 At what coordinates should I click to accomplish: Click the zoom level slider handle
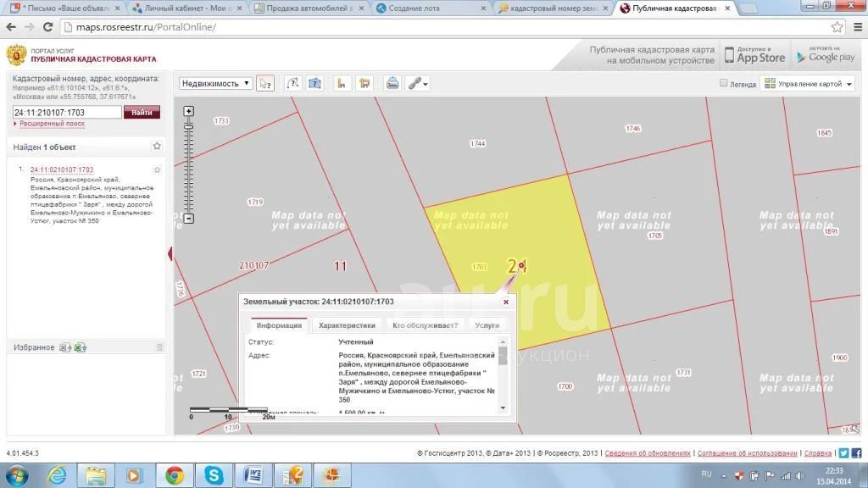click(x=189, y=127)
